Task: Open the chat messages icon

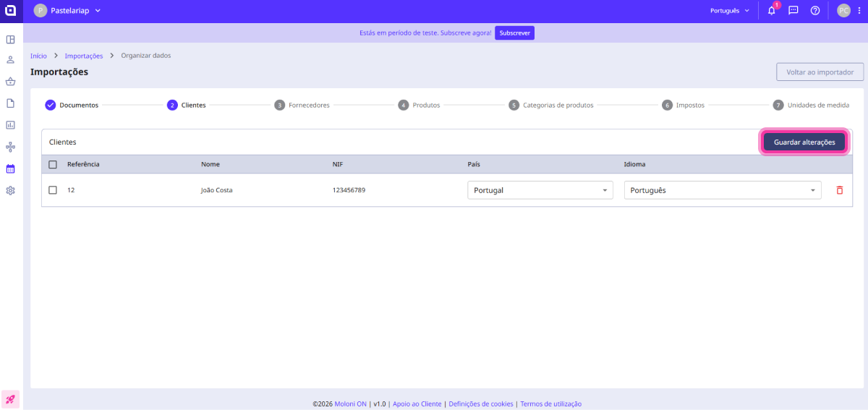Action: [x=793, y=11]
